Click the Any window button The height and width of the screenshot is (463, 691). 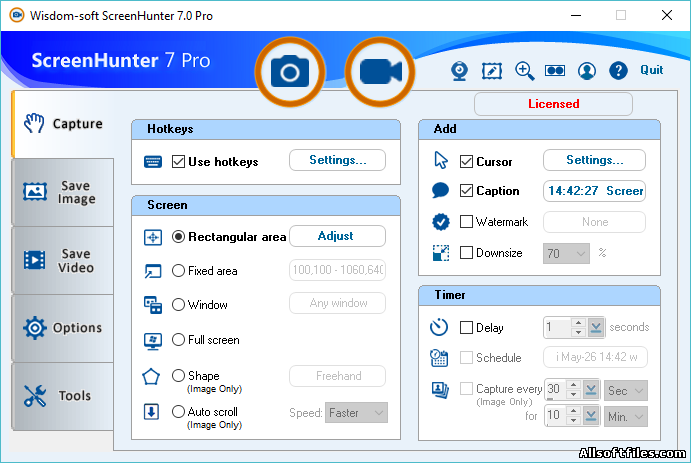[338, 303]
